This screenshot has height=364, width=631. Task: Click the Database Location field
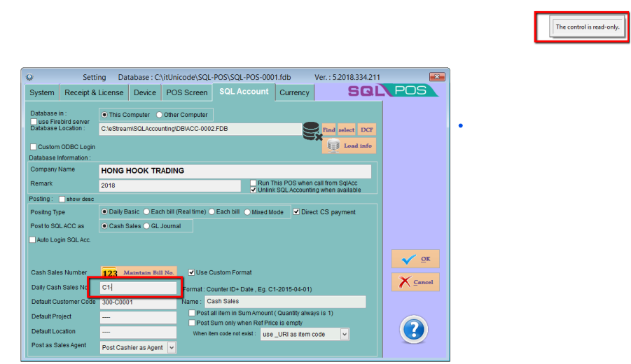click(x=200, y=129)
